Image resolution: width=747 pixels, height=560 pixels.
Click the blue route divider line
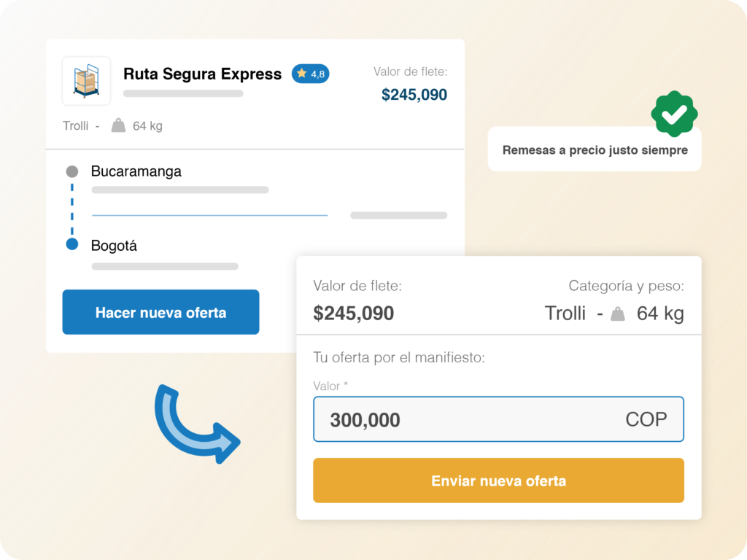coord(209,215)
